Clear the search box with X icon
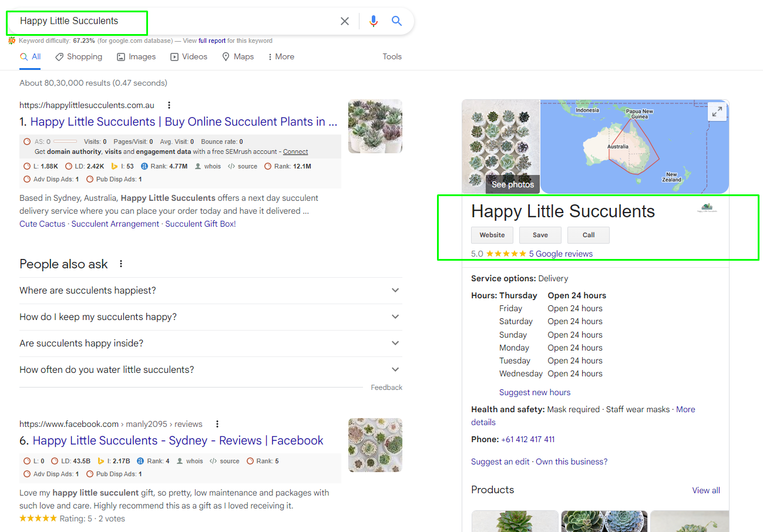763x532 pixels. coord(345,21)
